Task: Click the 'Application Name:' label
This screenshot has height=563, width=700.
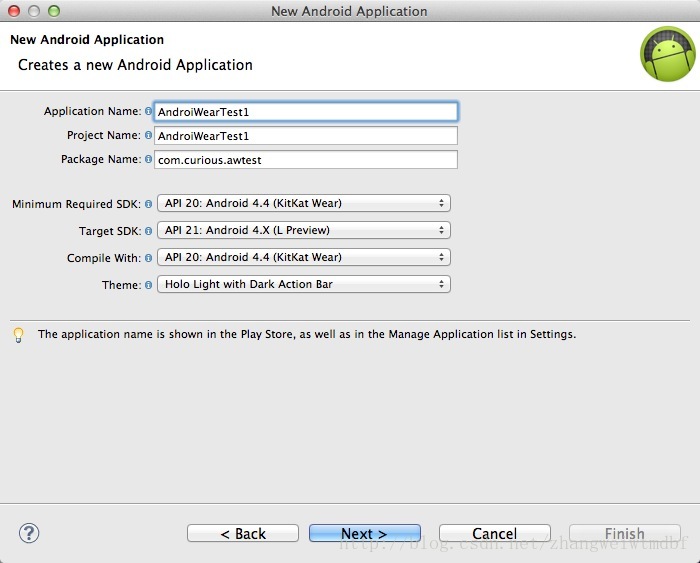Action: (92, 111)
